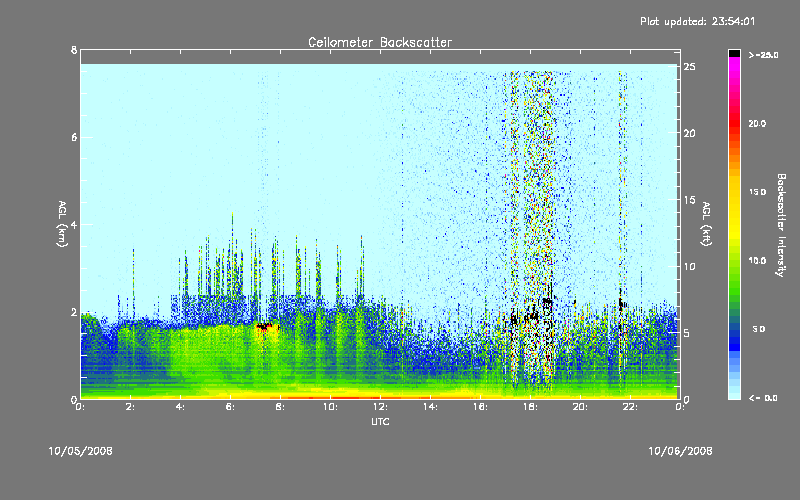This screenshot has height=500, width=800.
Task: Pick the red band of the colorbar
Action: click(x=734, y=122)
